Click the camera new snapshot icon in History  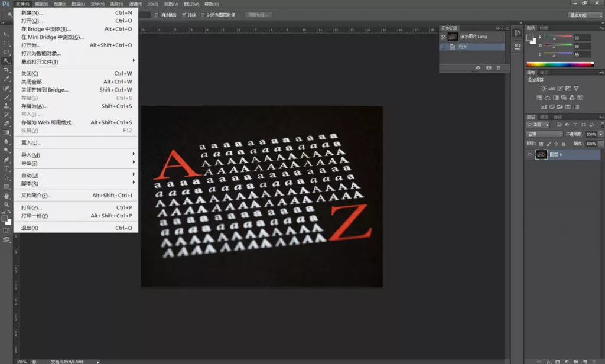point(489,68)
